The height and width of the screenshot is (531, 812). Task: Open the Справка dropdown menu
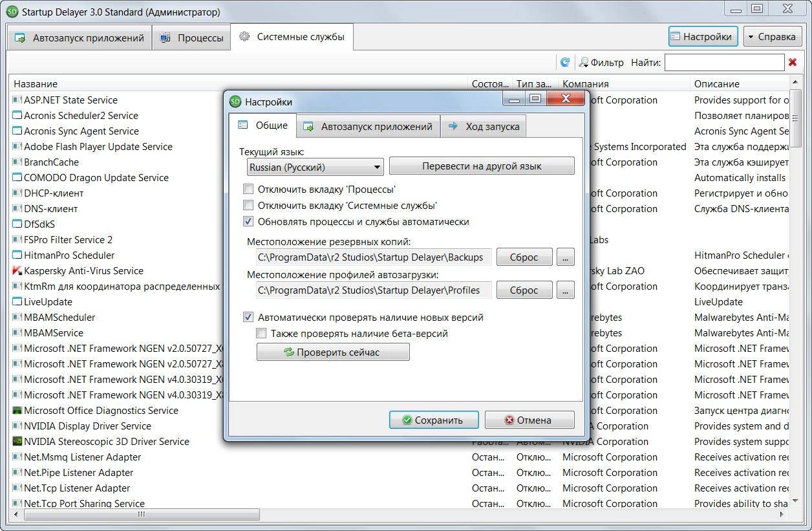(773, 37)
